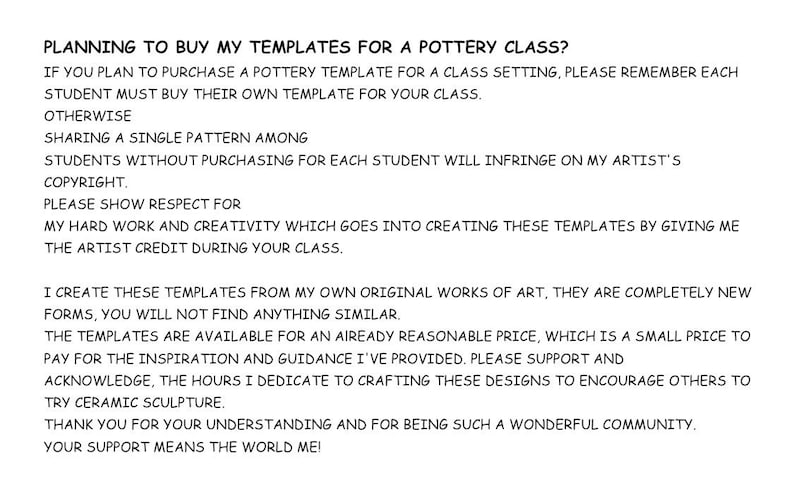Click the line 'Student must buy their own template'
The image size is (794, 497).
[263, 94]
